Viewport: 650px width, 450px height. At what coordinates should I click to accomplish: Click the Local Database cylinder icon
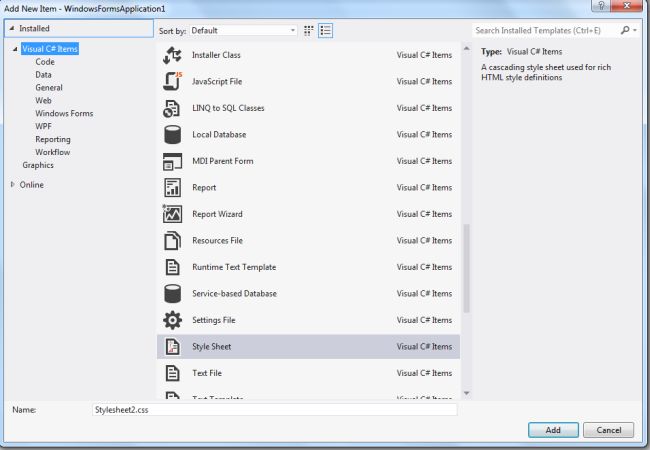point(172,135)
